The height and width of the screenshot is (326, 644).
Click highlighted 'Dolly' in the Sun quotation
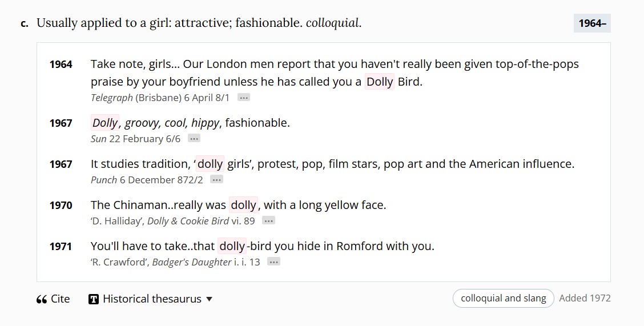[x=104, y=123]
